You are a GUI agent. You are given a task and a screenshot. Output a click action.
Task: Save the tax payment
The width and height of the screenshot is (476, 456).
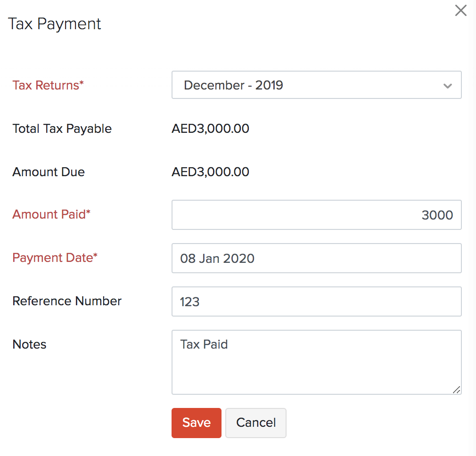pos(196,423)
